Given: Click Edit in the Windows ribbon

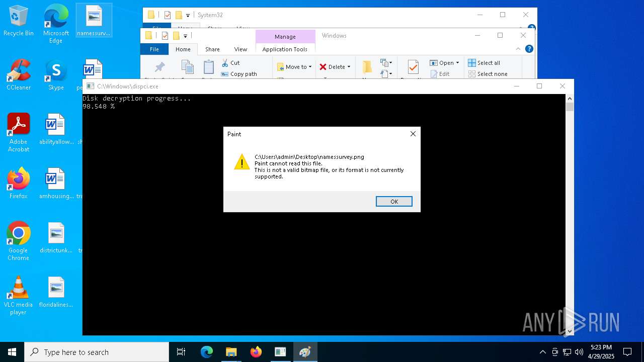Looking at the screenshot, I should [440, 74].
